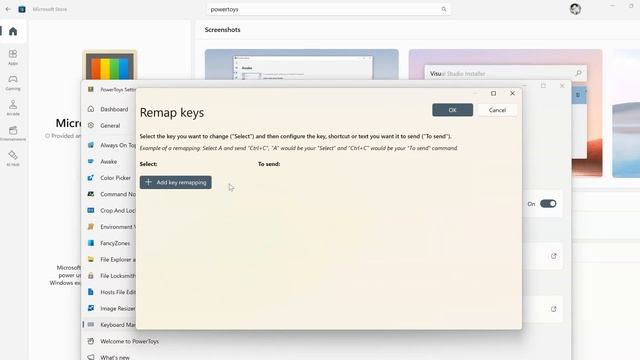Open Gaming section in Microsoft Store

[13, 82]
